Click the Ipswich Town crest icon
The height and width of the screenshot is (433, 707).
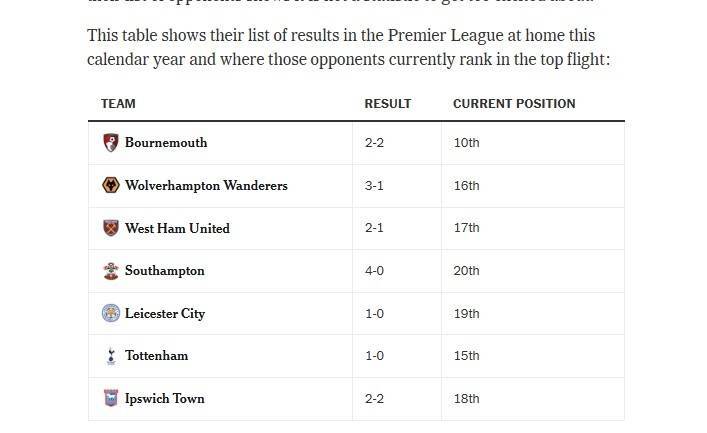pos(111,398)
